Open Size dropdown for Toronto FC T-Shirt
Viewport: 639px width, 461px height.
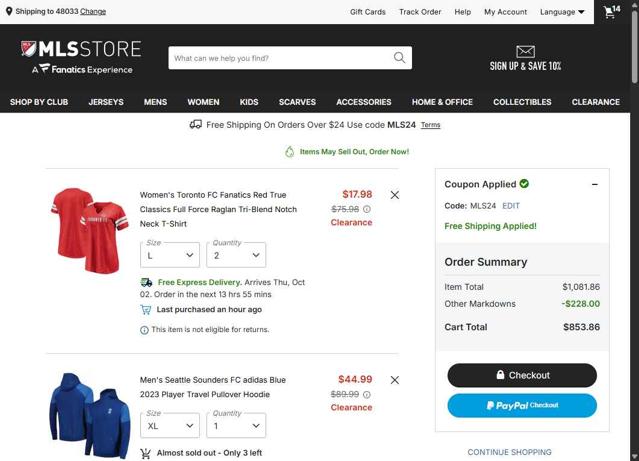point(170,255)
